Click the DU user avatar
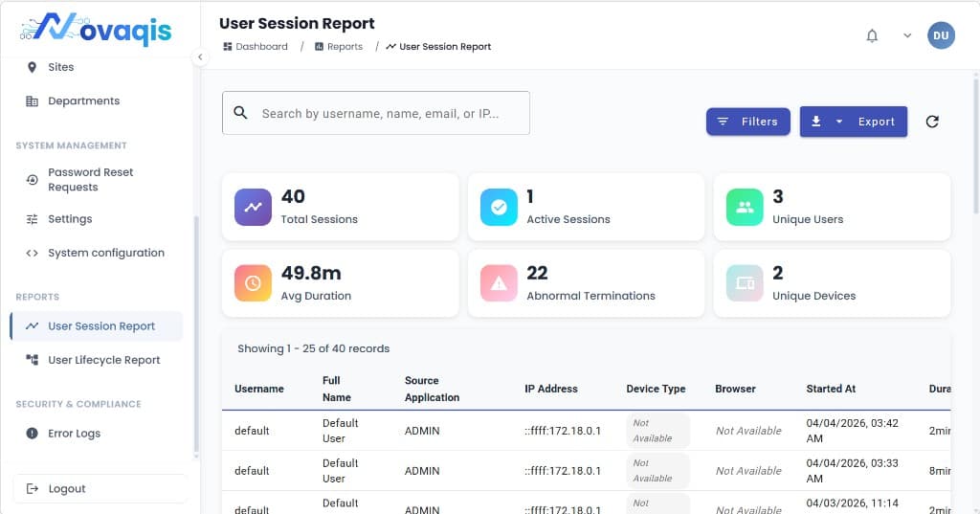This screenshot has width=980, height=514. [941, 35]
